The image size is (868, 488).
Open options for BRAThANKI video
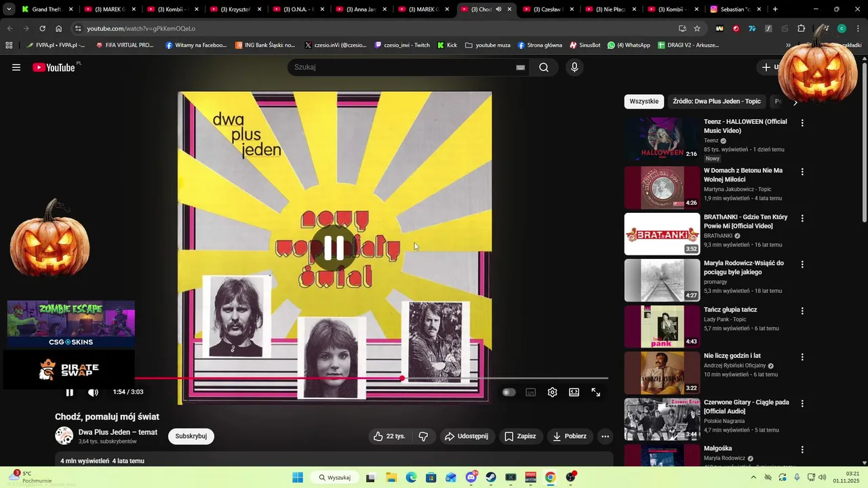click(x=802, y=218)
